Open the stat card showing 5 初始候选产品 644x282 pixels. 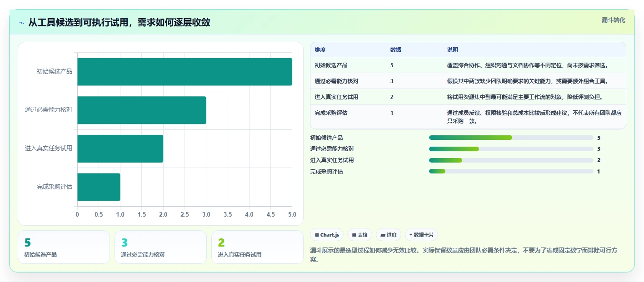coord(64,247)
